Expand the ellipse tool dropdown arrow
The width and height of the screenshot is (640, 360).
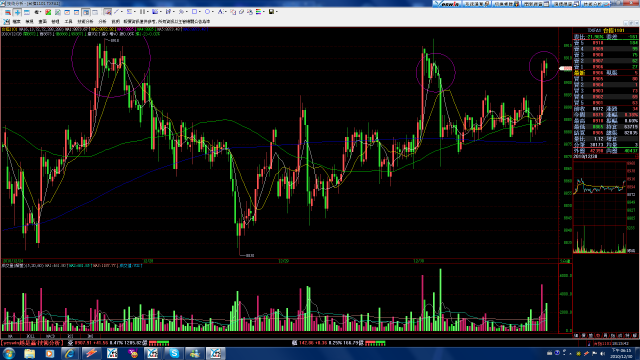213,12
